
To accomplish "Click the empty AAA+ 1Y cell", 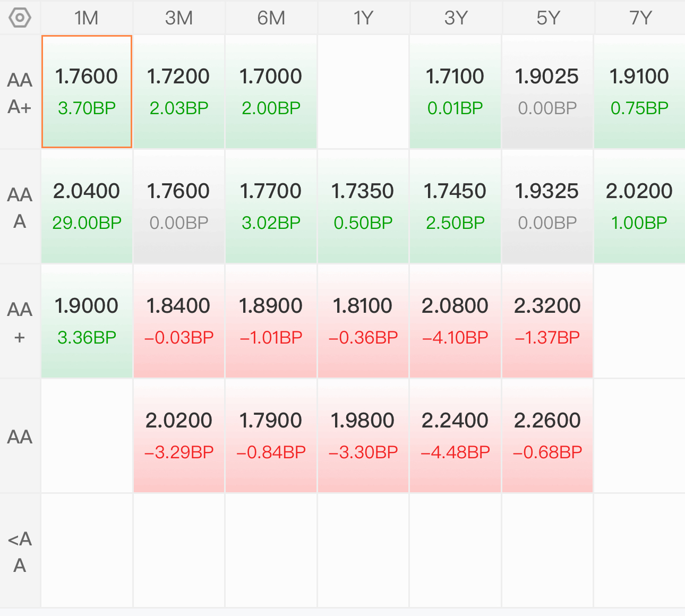I will click(x=363, y=91).
